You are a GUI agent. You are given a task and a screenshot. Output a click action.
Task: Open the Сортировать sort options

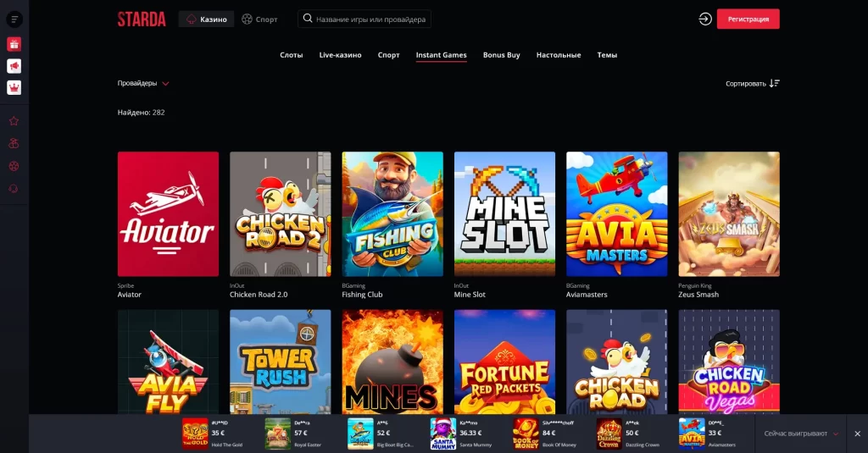(x=752, y=83)
